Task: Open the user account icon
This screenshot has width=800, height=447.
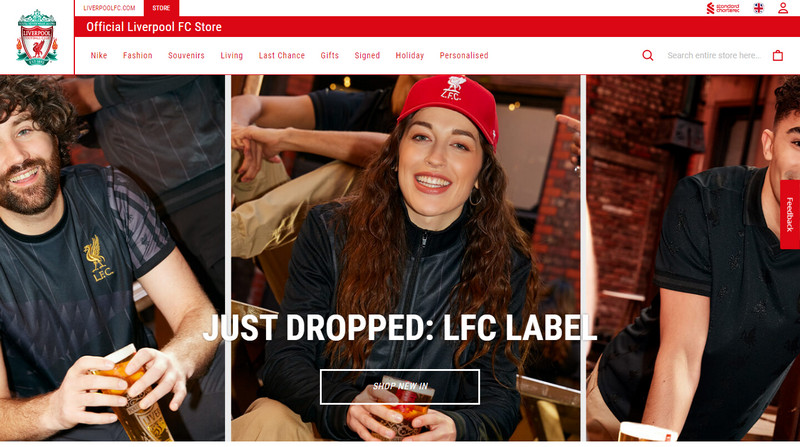Action: coord(783,8)
